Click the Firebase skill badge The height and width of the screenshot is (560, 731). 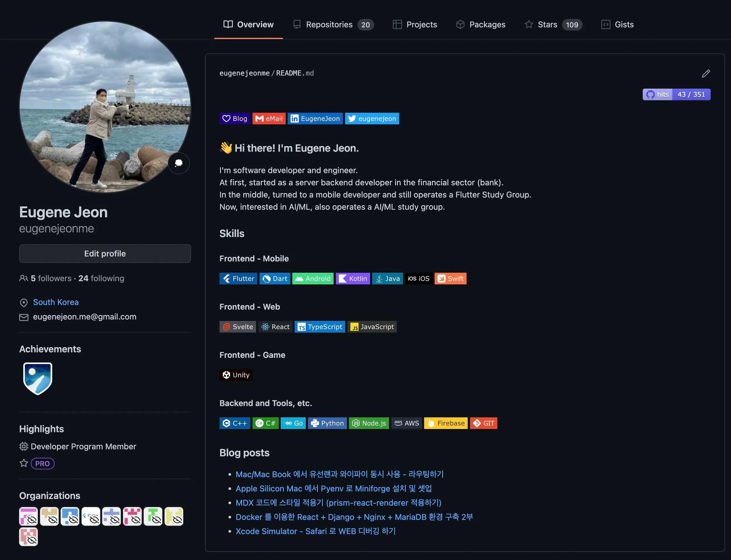tap(446, 423)
